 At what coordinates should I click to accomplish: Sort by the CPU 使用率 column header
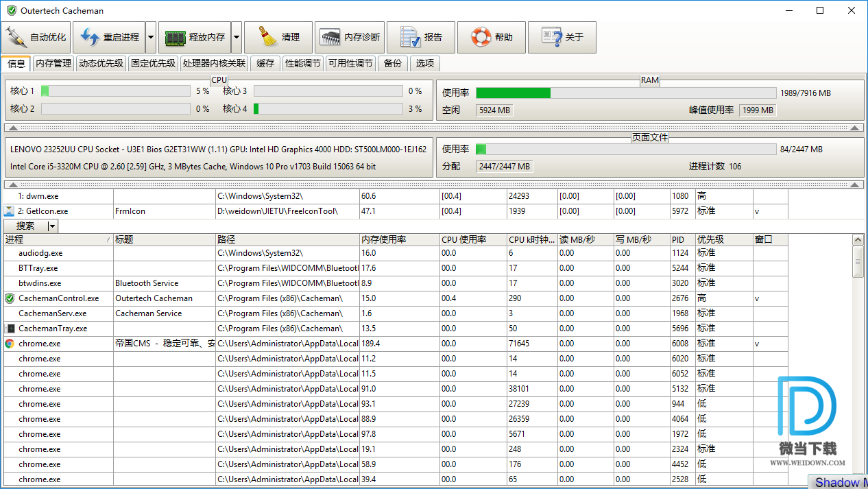(x=473, y=239)
